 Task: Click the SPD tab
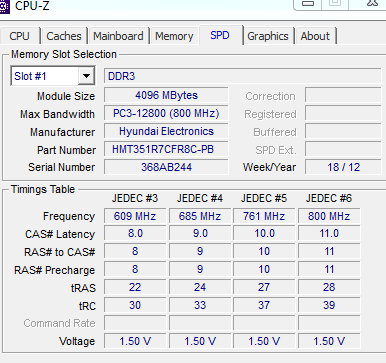coord(220,35)
